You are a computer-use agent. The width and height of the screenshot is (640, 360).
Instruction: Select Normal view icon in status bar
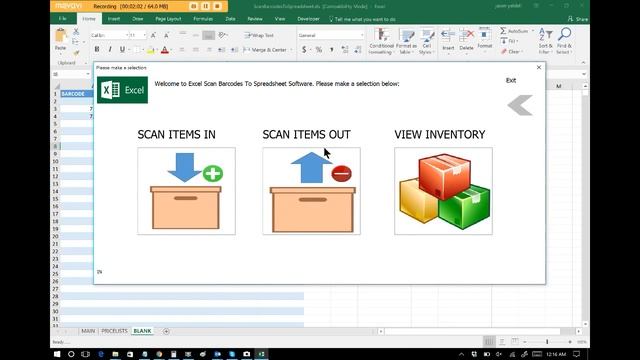(489, 342)
